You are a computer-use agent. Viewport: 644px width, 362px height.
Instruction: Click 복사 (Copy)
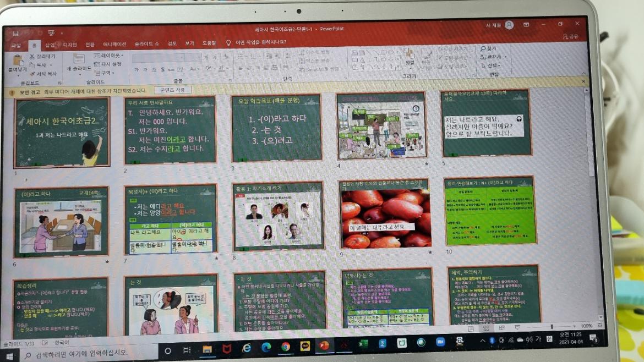[41, 65]
